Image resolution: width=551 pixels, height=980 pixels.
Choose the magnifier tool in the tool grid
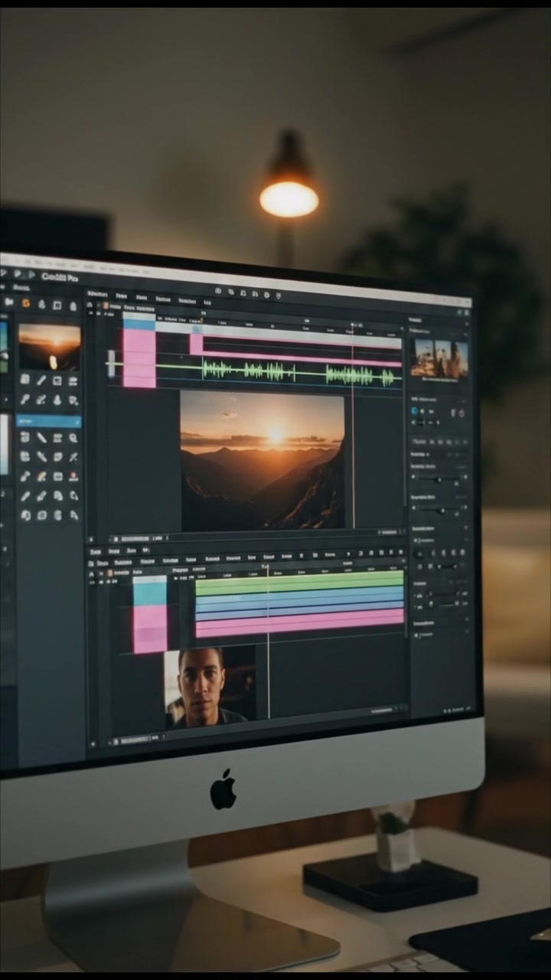coord(73,438)
